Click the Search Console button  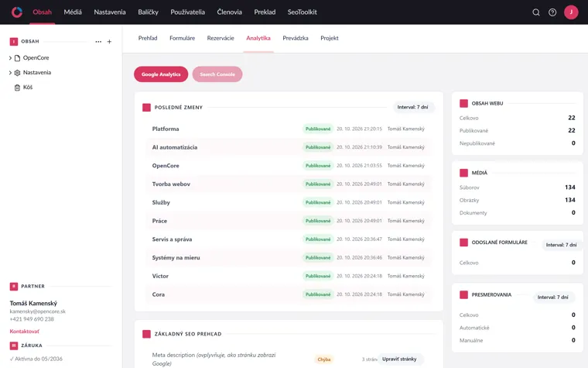point(217,74)
